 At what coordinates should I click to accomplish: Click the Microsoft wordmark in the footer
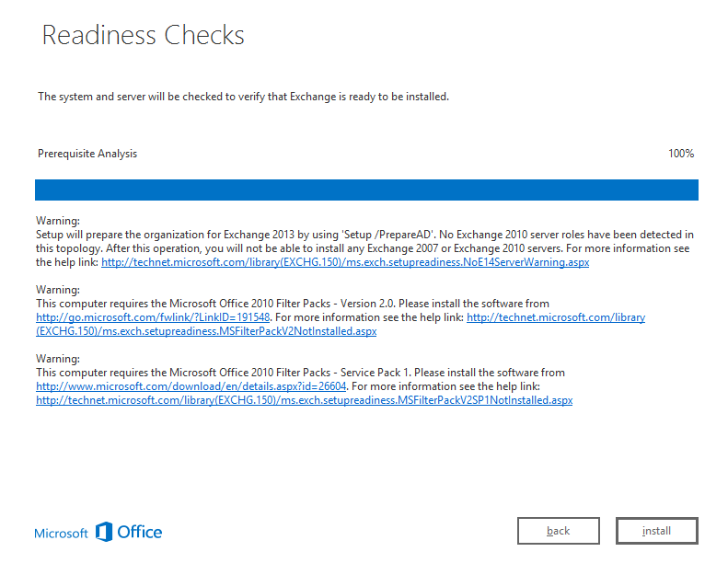[61, 534]
